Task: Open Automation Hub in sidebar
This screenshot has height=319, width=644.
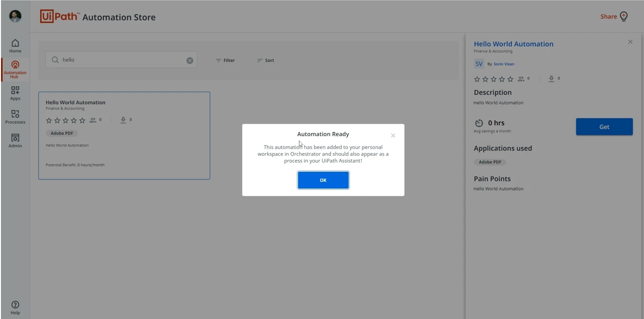Action: tap(15, 70)
